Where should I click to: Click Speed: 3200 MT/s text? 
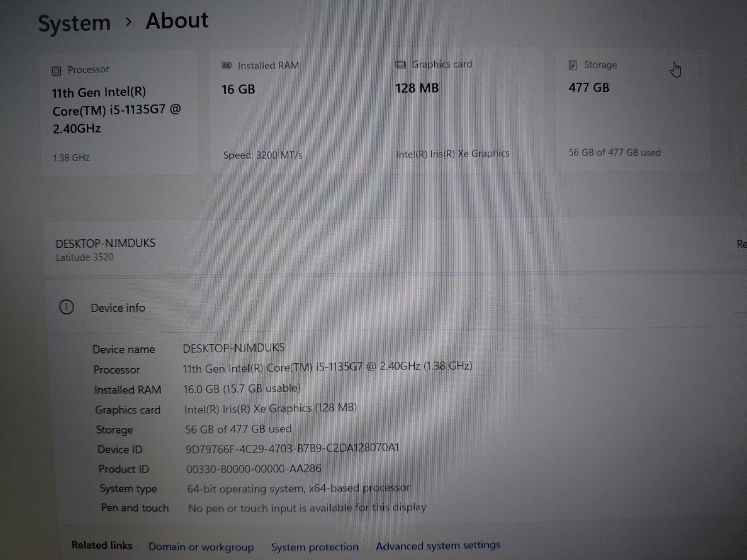click(x=263, y=155)
